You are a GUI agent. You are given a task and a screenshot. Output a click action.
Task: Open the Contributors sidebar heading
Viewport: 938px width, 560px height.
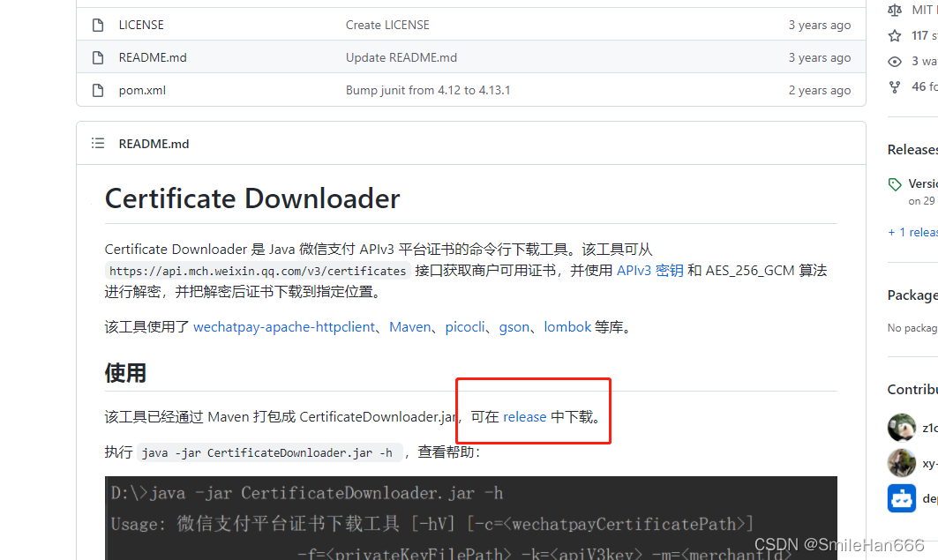[913, 389]
